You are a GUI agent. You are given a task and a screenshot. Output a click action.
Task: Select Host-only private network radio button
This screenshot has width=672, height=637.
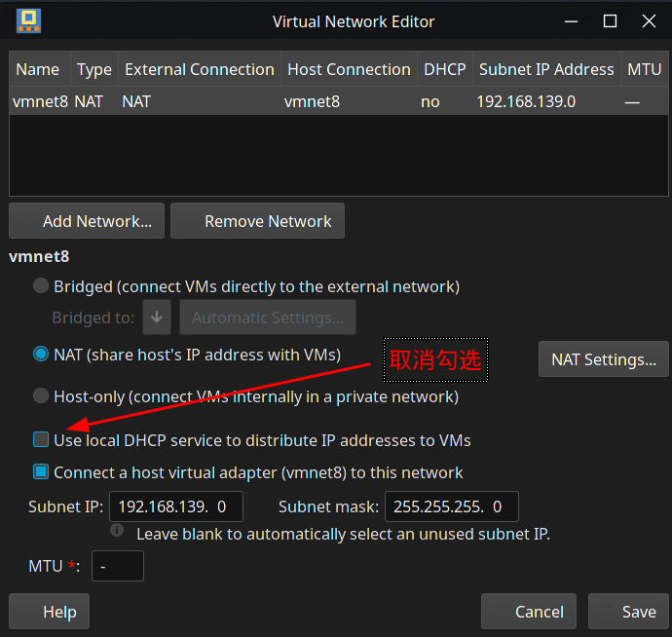pos(41,395)
